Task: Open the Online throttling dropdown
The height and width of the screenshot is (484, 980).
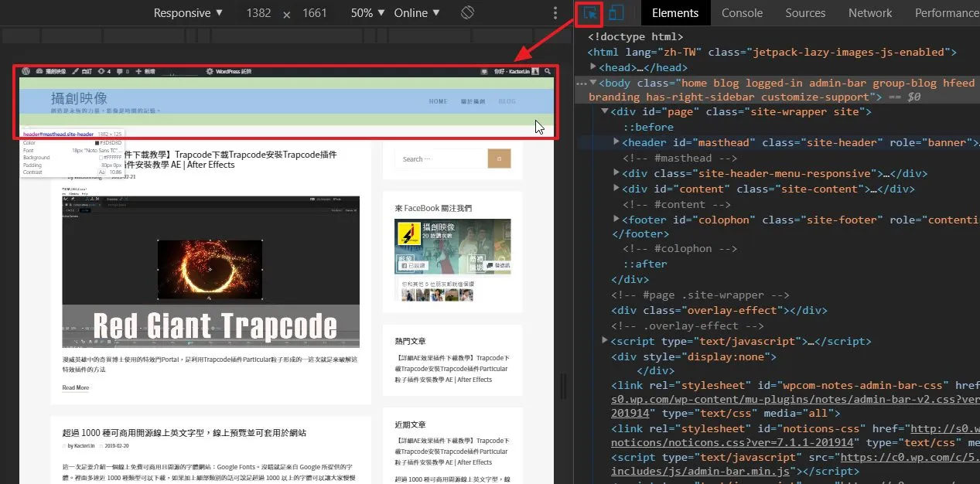Action: click(x=417, y=13)
